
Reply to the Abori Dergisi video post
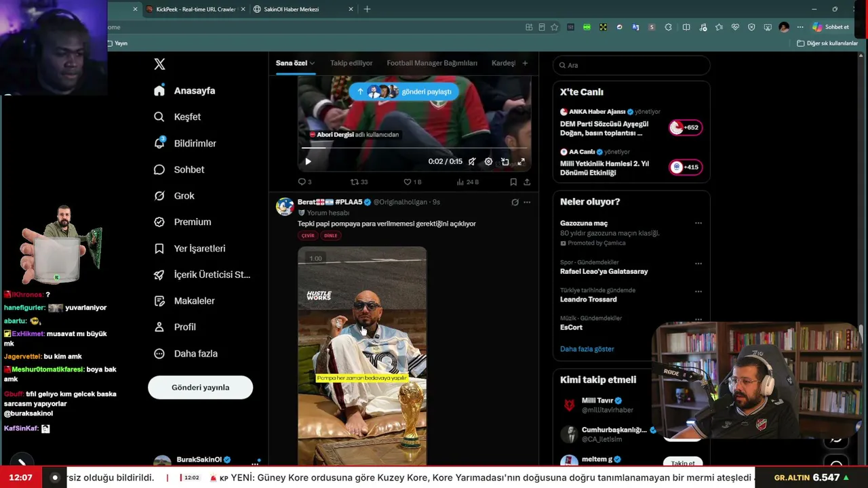point(304,182)
